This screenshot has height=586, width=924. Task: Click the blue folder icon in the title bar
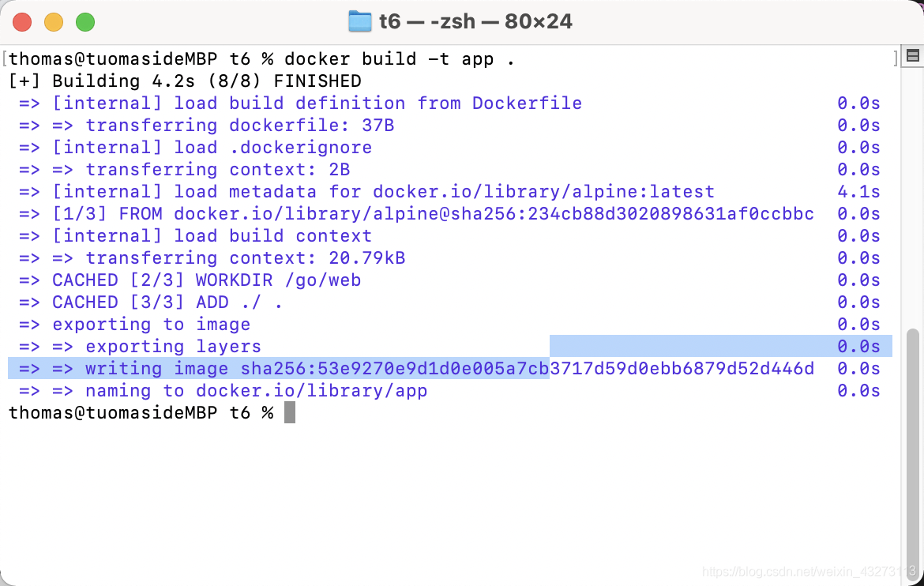point(359,22)
